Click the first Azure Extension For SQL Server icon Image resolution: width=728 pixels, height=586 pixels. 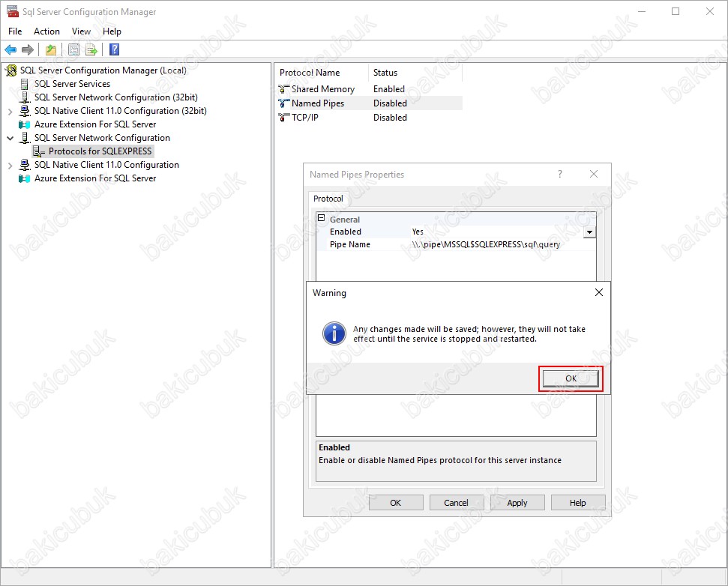[25, 124]
